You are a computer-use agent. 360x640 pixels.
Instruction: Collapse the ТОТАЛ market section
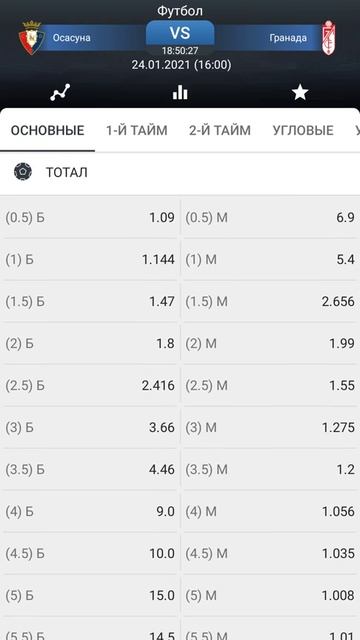point(180,172)
